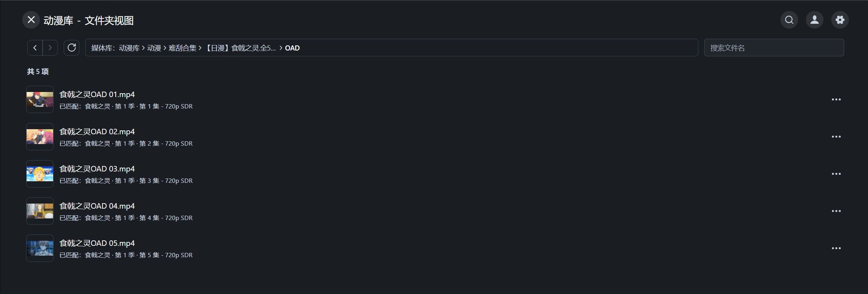
Task: Select the thumbnail for 食戟之灵OAD 03.mp4
Action: coord(40,174)
